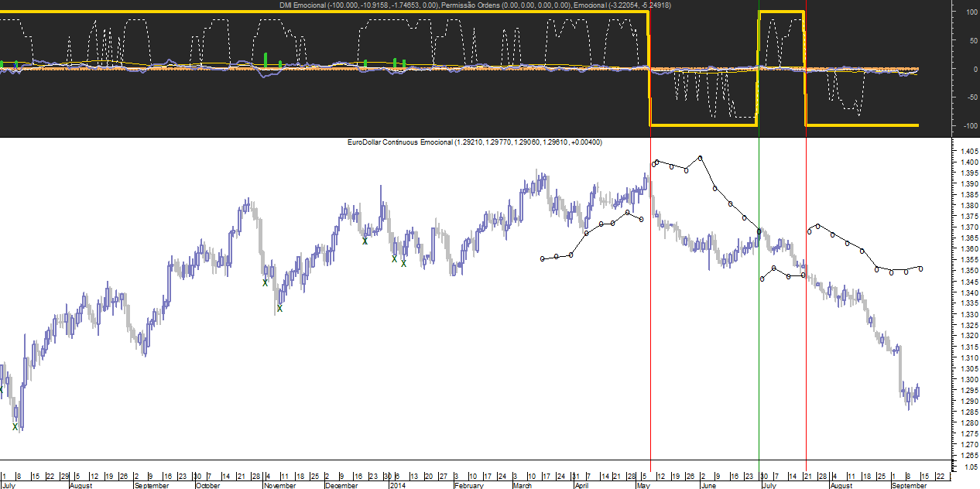Viewport: 980px width, 489px height.
Task: Click the April month label on the time axis
Action: (x=581, y=486)
